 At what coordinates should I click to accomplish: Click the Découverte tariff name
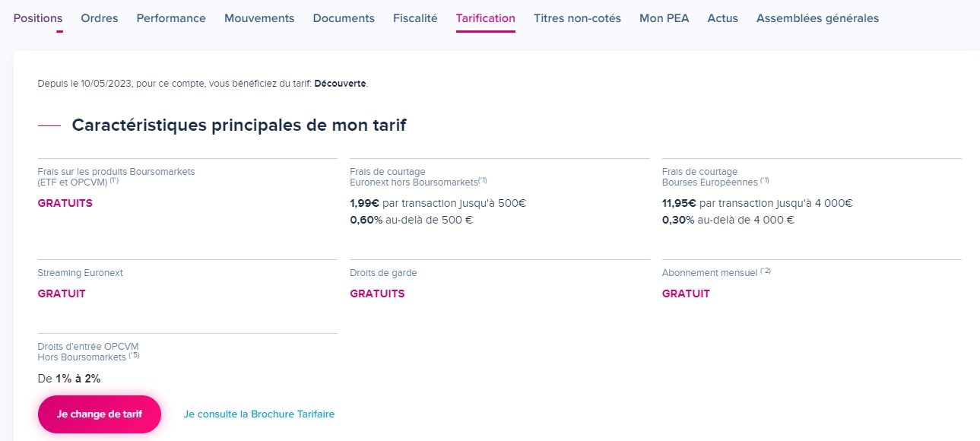tap(340, 84)
